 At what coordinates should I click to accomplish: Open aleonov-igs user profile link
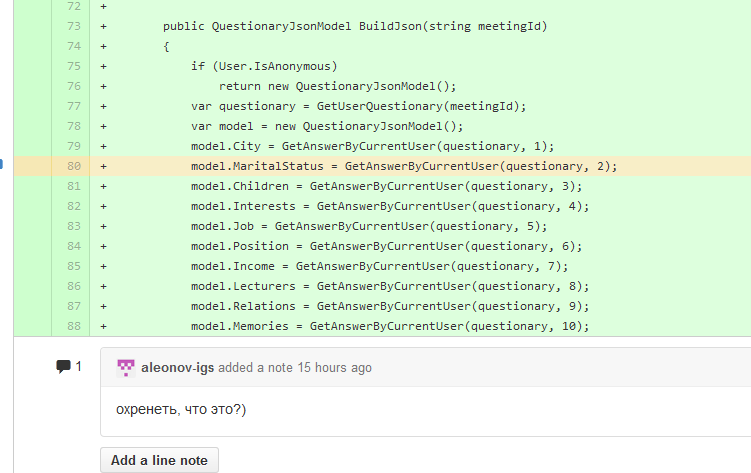[x=178, y=368]
